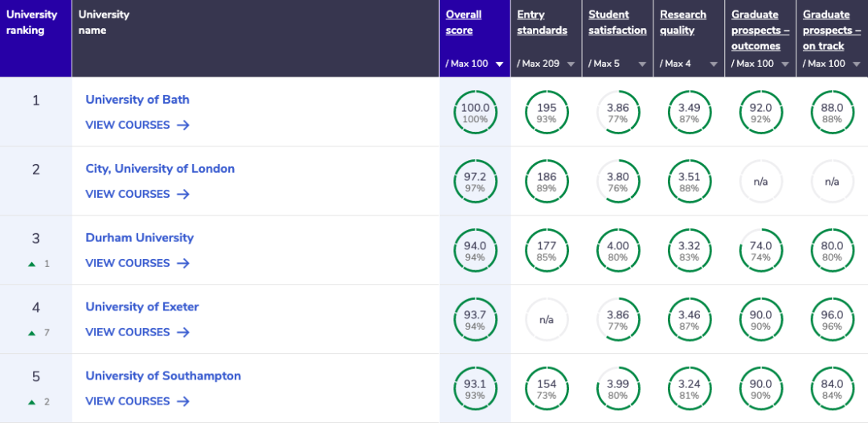Open the University of Bath link
This screenshot has width=868, height=423.
tap(137, 100)
